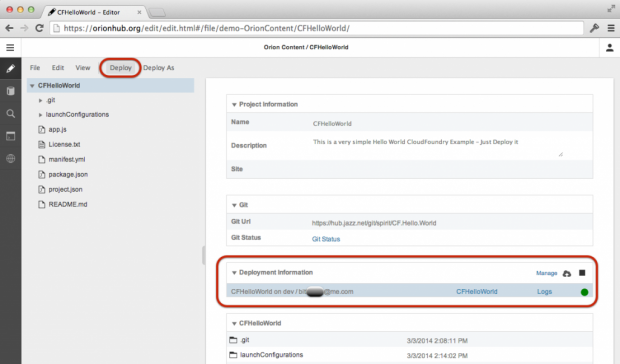
Task: Click the browser key icon
Action: point(594,28)
